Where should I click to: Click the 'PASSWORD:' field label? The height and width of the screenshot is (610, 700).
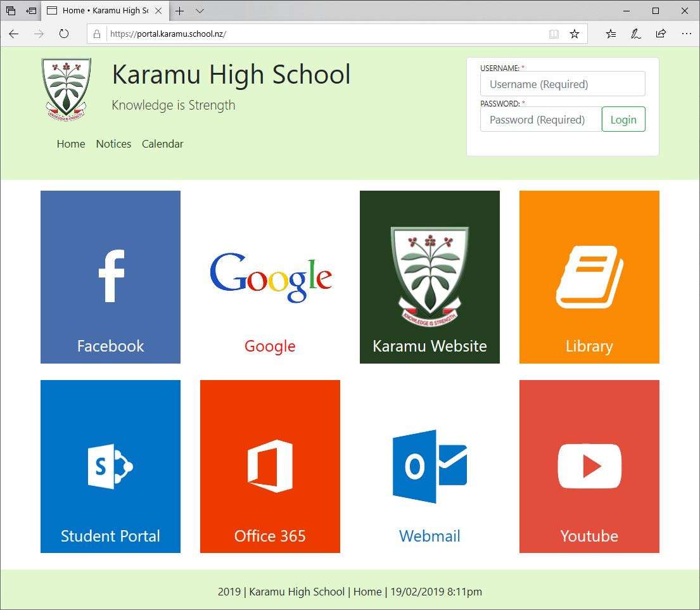point(500,103)
